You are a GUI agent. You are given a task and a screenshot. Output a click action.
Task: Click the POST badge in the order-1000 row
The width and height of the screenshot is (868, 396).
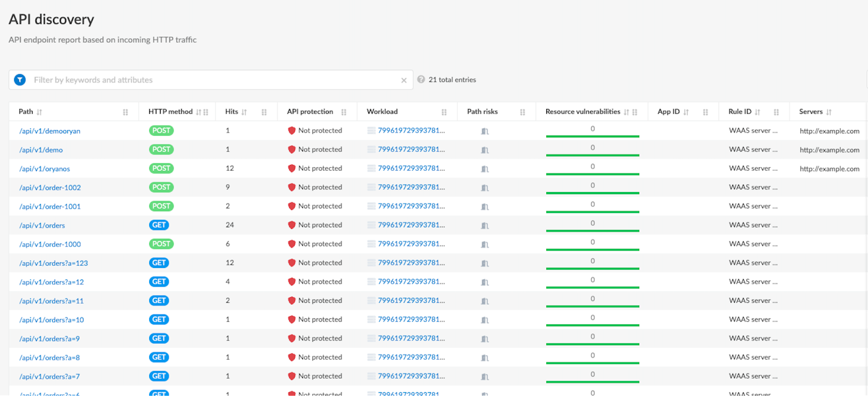161,244
